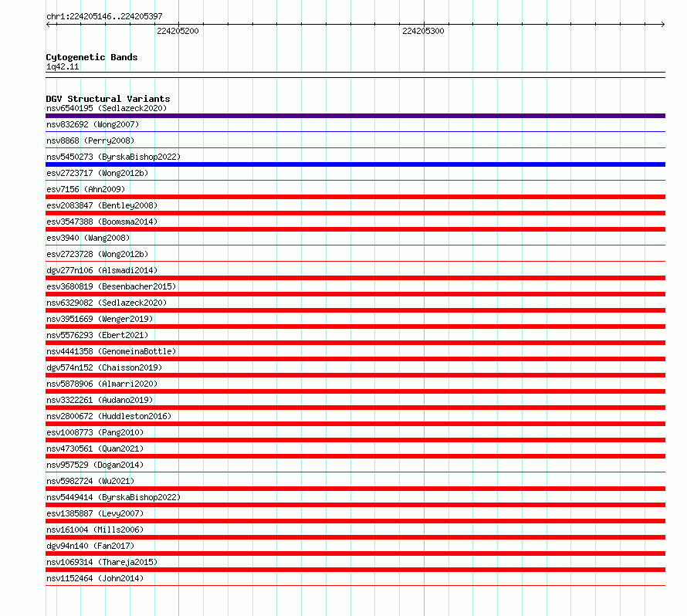Click the red bar under nsv1069314 (Thareja2015)
Image resolution: width=687 pixels, height=616 pixels.
(x=355, y=570)
